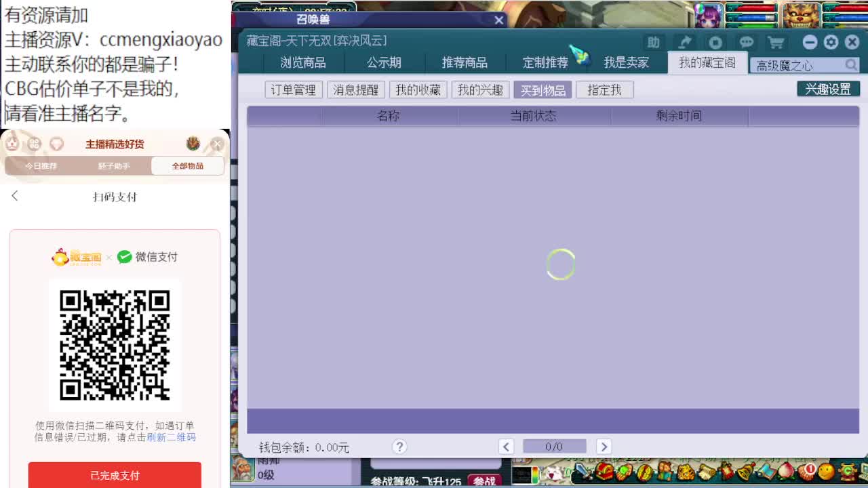
Task: Click the grid icon in streamer panel
Action: point(35,144)
